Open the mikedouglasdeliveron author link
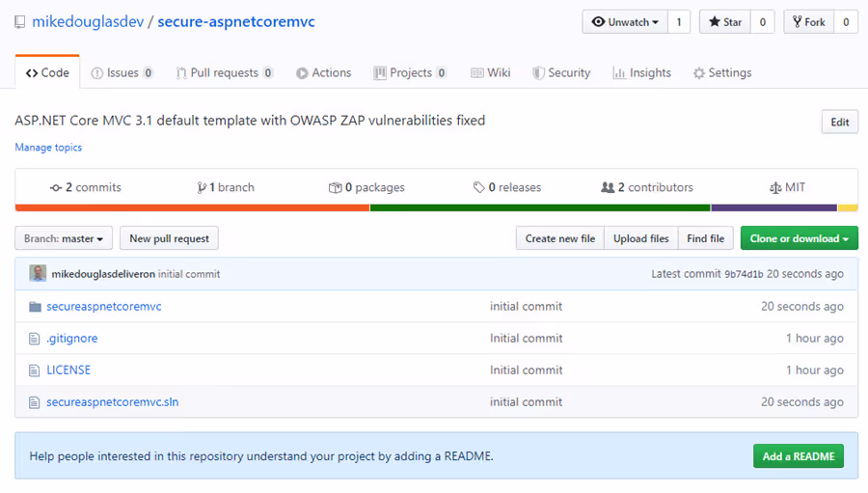Viewport: 868px width, 493px height. (103, 274)
